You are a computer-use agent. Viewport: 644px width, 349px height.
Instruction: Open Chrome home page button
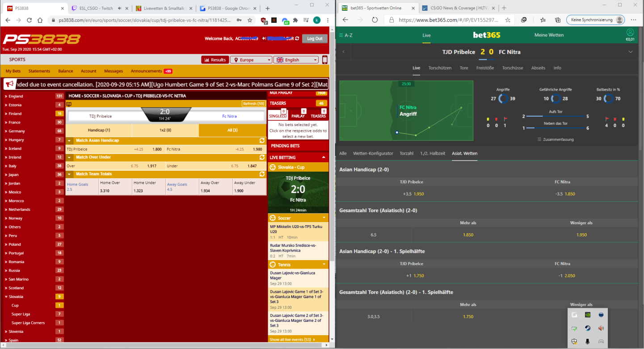coord(40,20)
